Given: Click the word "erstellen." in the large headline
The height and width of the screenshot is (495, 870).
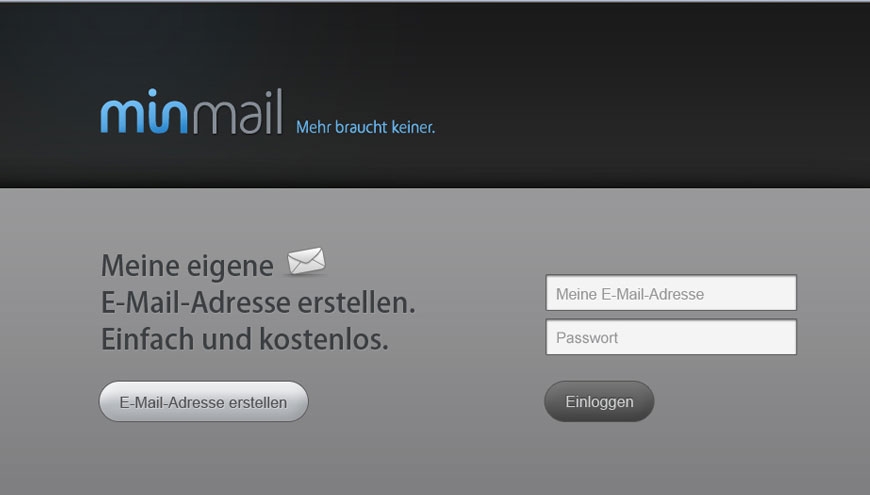Looking at the screenshot, I should (356, 302).
